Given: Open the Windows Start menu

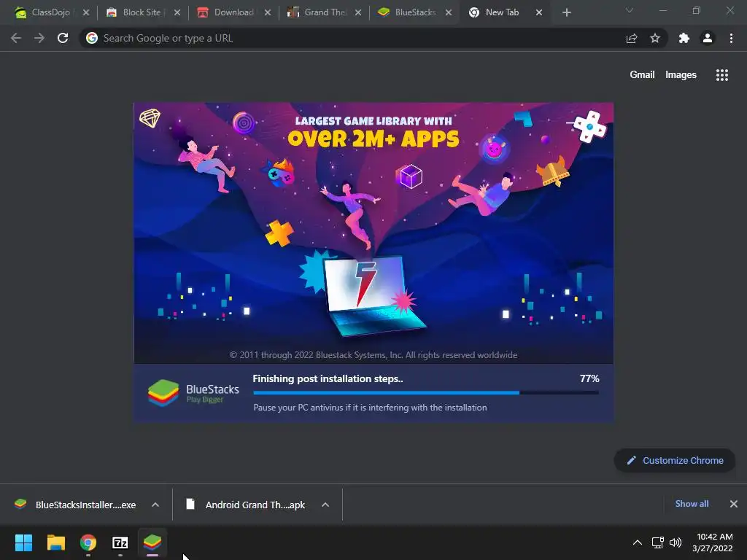Looking at the screenshot, I should 23,542.
